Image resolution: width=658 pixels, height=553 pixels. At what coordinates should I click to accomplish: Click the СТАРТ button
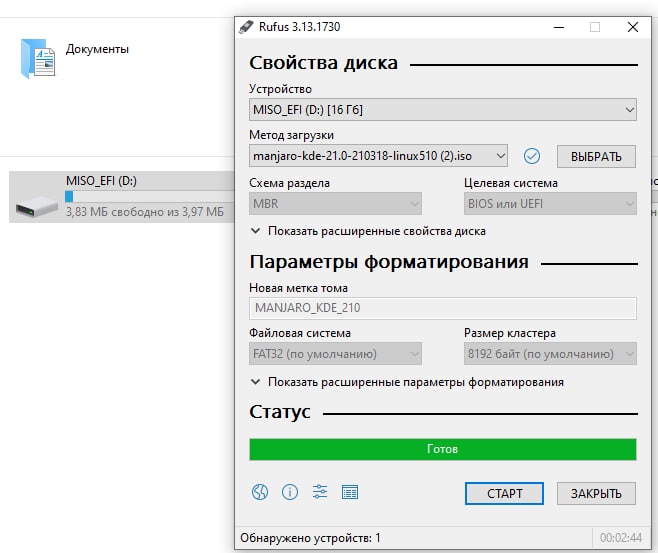(504, 493)
